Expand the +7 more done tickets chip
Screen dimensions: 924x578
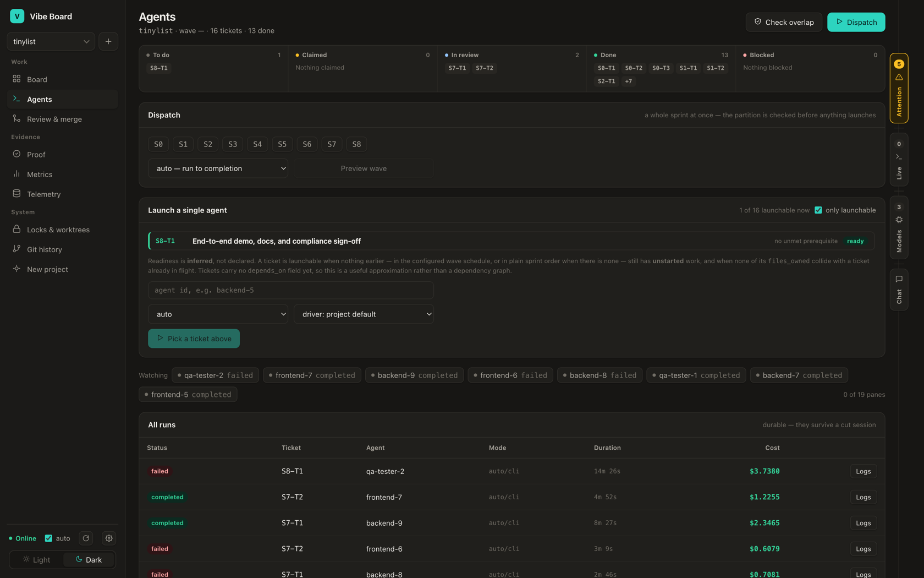(x=628, y=81)
